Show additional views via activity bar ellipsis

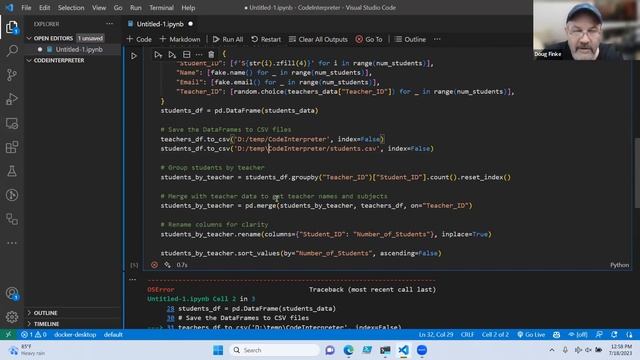12,243
